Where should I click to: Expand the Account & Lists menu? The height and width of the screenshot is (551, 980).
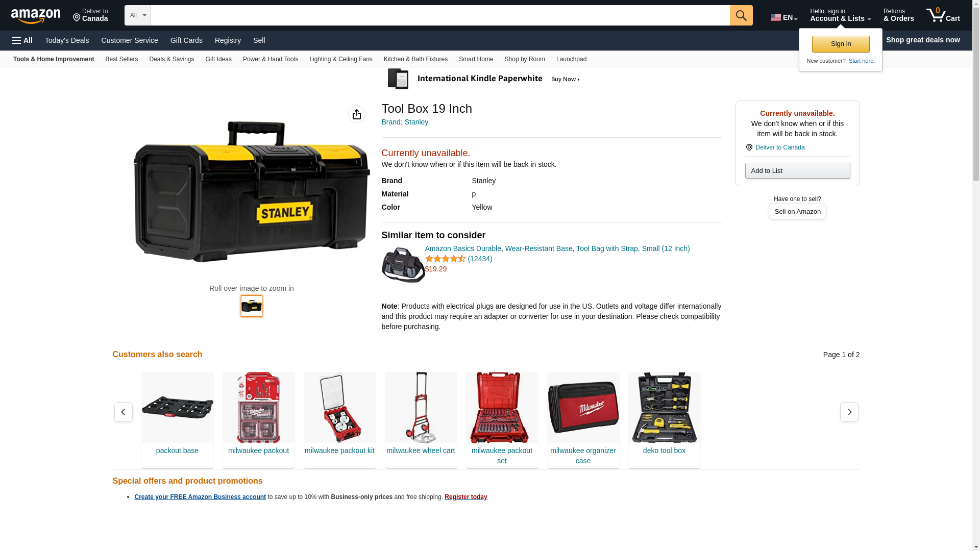(840, 15)
